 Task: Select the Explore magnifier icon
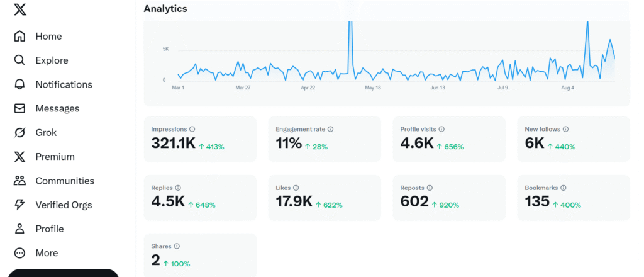click(20, 60)
